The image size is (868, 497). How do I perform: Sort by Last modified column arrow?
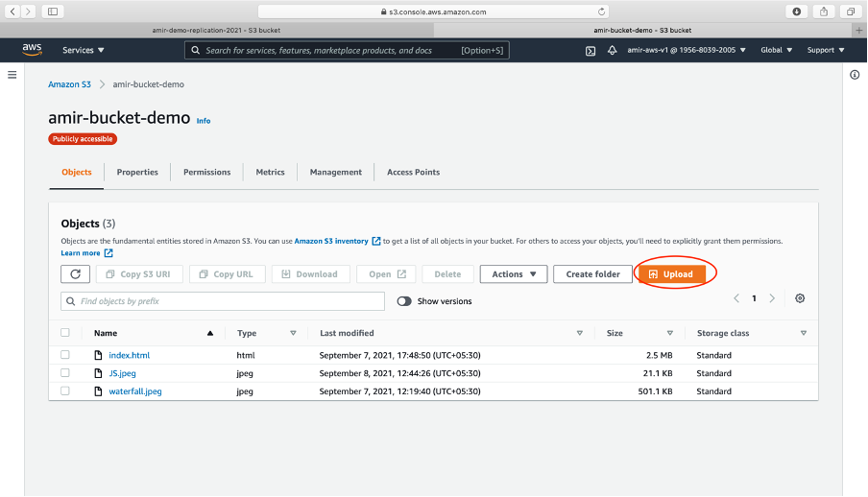(x=580, y=333)
